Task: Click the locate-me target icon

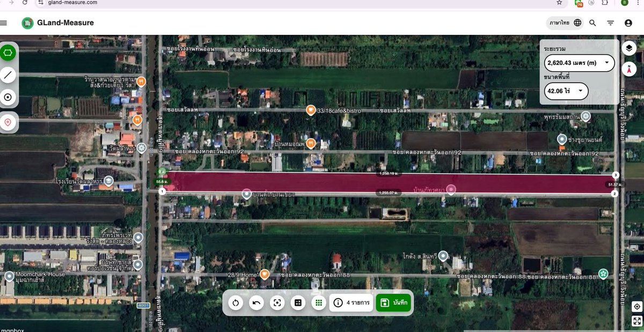Action: (637, 307)
